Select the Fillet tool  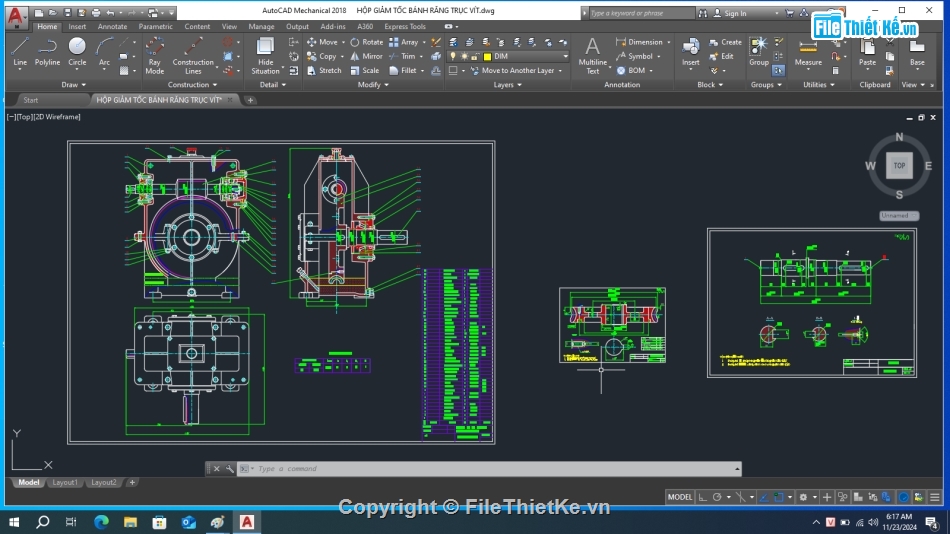coord(403,71)
